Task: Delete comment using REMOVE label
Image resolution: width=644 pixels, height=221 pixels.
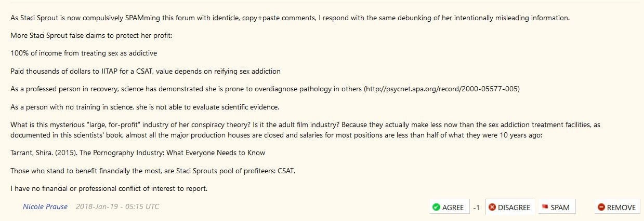Action: point(621,207)
